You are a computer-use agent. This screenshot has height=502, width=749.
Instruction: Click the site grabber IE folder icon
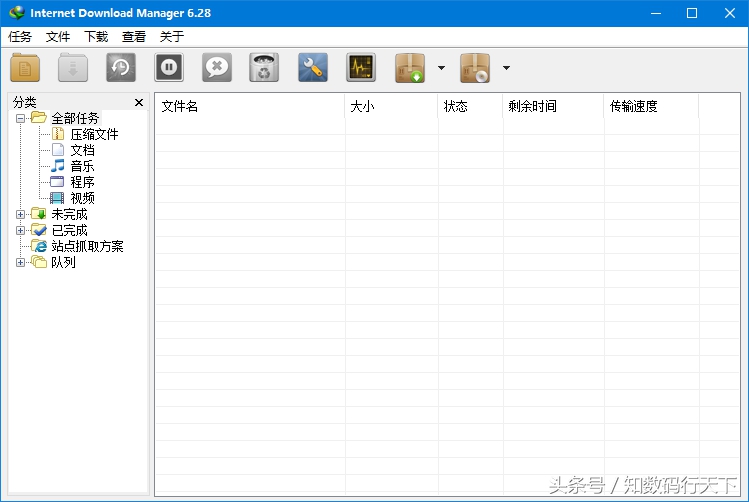pyautogui.click(x=39, y=246)
